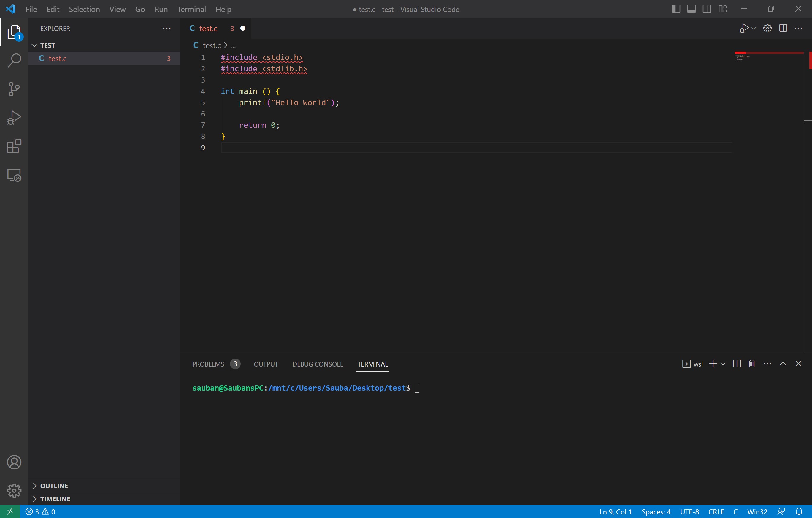Close the terminal panel
Screen dimensions: 812x518
pos(798,364)
